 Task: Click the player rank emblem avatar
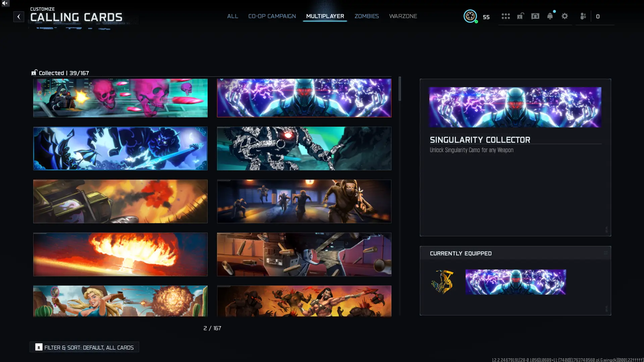coord(470,16)
